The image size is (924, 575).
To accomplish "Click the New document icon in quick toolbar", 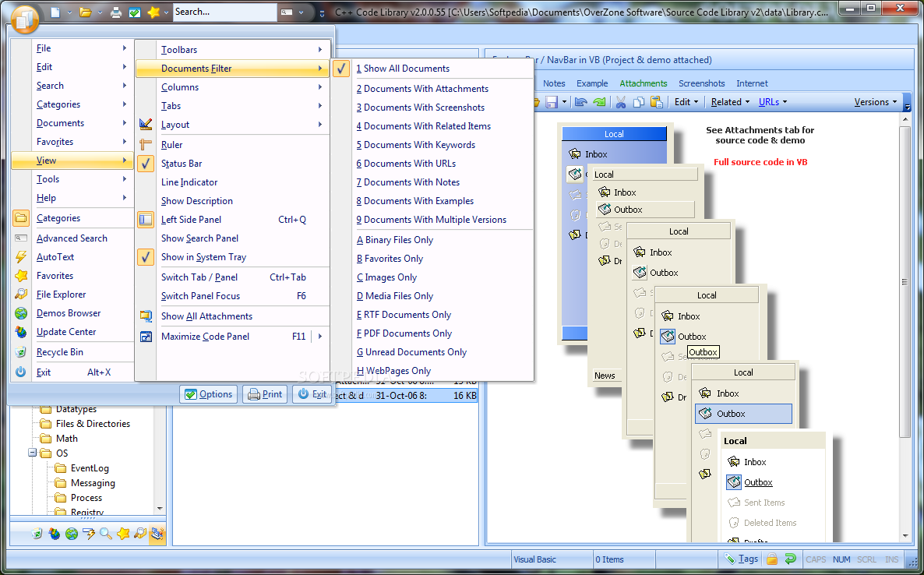I will point(55,12).
